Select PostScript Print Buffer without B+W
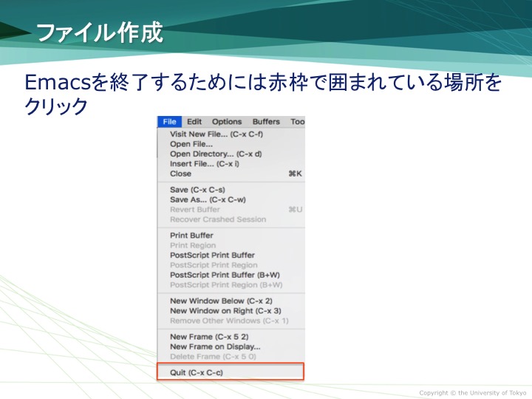532x399 pixels. tap(231, 255)
